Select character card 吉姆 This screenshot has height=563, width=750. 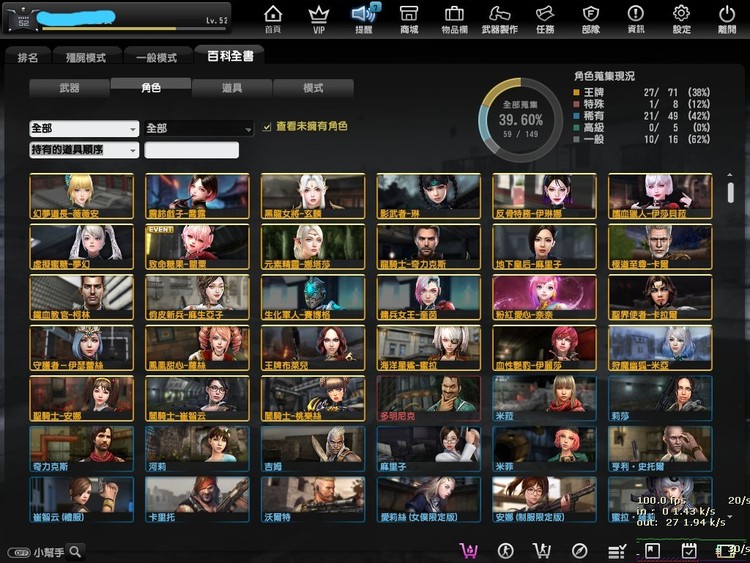(x=313, y=450)
